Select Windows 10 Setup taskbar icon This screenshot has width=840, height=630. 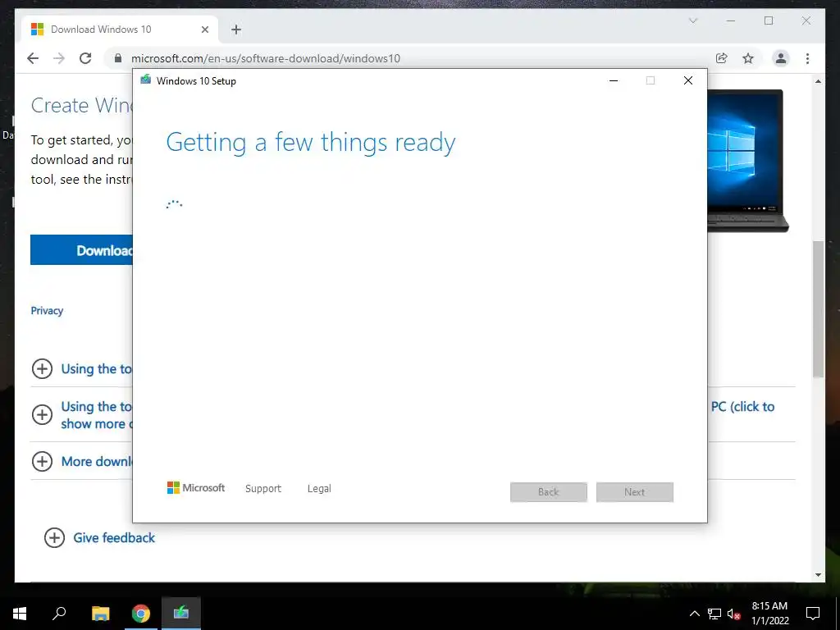[x=181, y=614]
